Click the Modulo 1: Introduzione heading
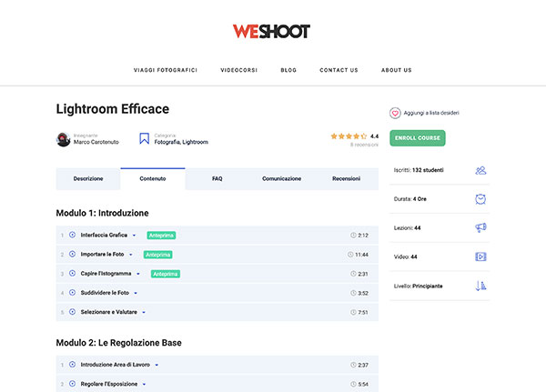The image size is (546, 392). [x=102, y=213]
